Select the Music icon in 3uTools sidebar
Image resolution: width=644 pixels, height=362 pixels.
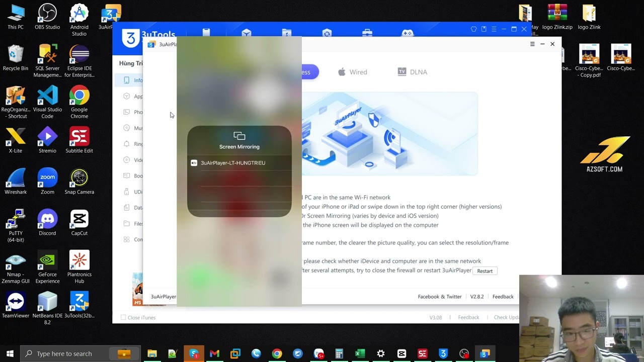click(x=126, y=128)
